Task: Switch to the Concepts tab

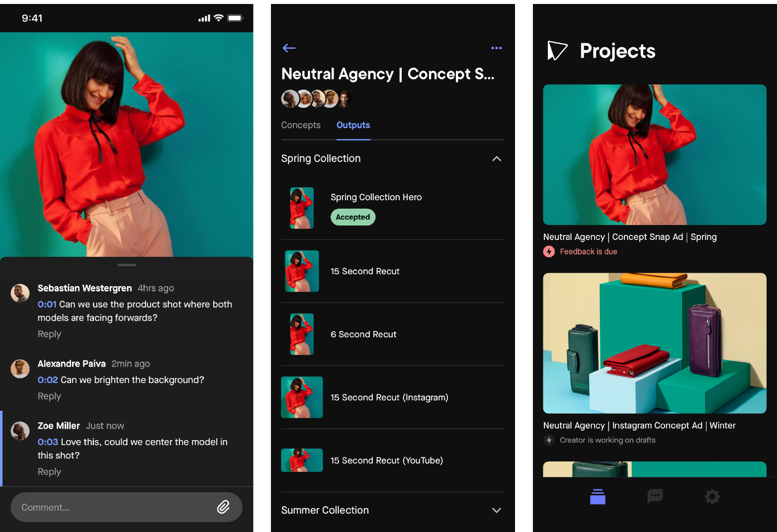Action: 301,125
